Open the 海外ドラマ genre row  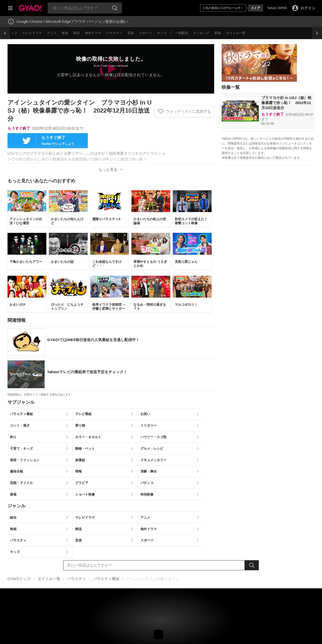coord(171,529)
